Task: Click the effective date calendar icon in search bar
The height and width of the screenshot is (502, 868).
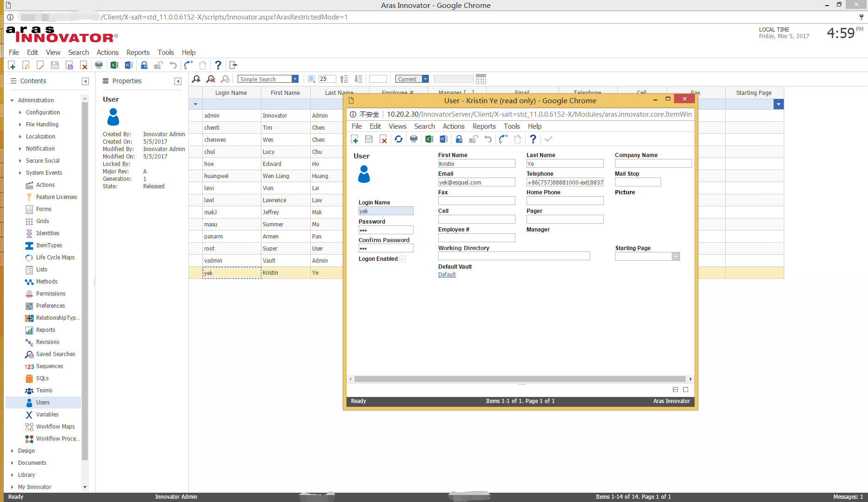Action: pyautogui.click(x=481, y=79)
